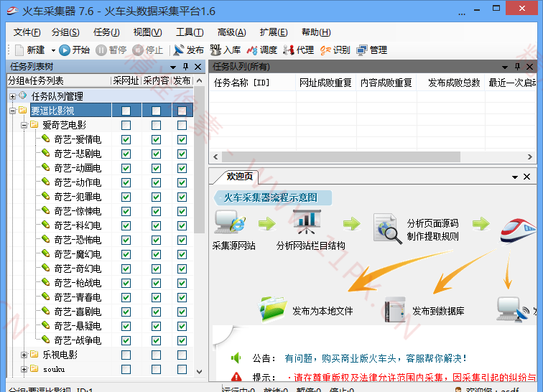The height and width of the screenshot is (392, 543).
Task: Open the dropdown arrow next to 新建
Action: click(52, 50)
